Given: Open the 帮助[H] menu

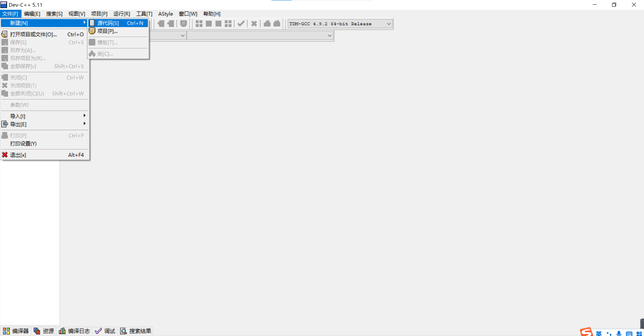Looking at the screenshot, I should click(x=212, y=14).
